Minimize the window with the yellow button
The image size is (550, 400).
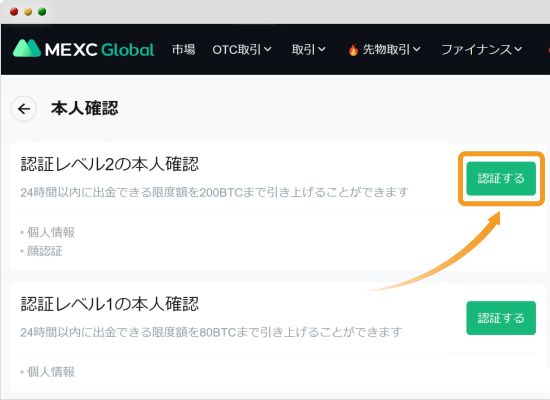coord(28,12)
